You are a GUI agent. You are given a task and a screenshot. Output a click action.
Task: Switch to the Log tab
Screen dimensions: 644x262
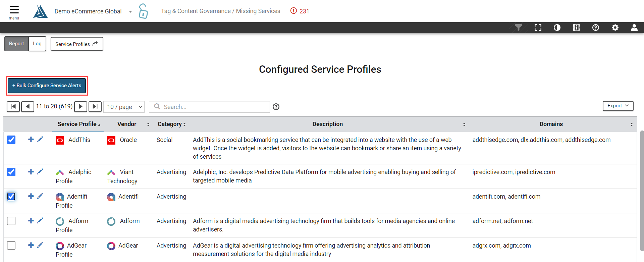37,44
